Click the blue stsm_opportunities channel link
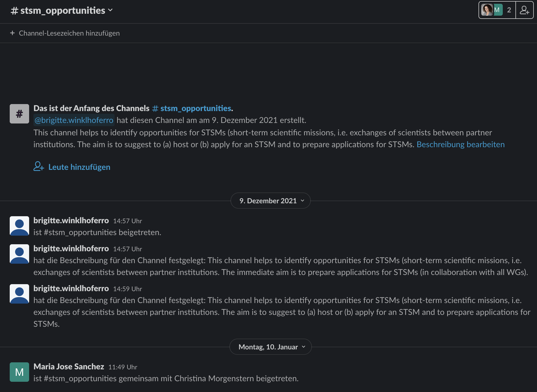537x392 pixels. 192,108
